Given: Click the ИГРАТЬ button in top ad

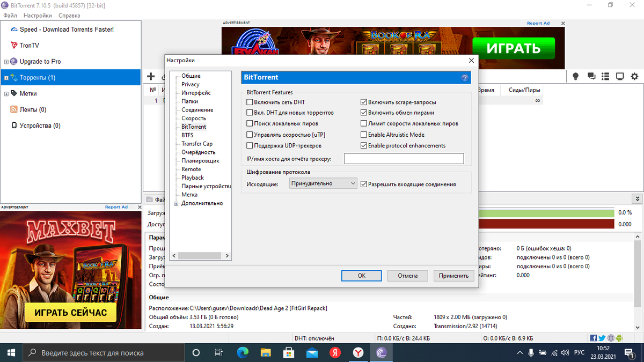Looking at the screenshot, I should [x=513, y=48].
